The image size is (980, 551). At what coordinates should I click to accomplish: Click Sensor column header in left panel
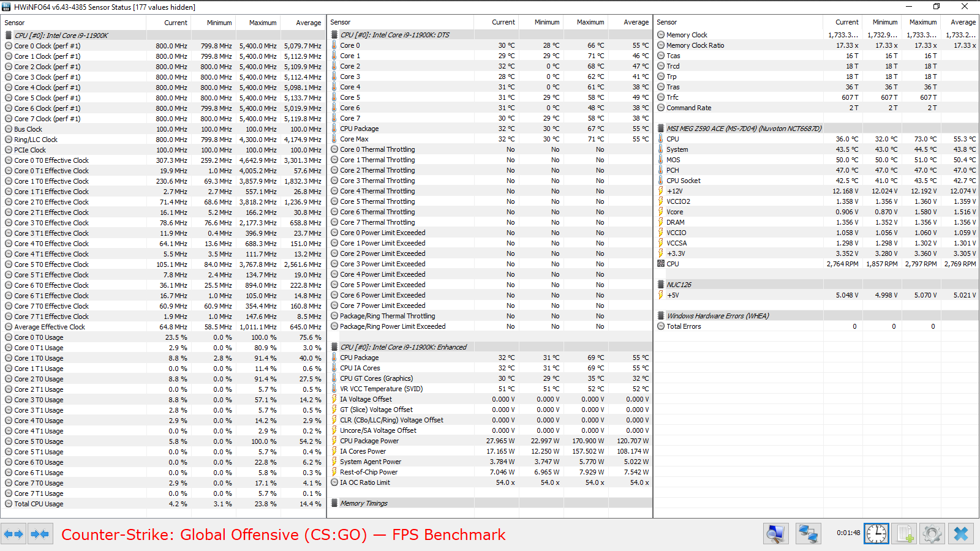[73, 23]
